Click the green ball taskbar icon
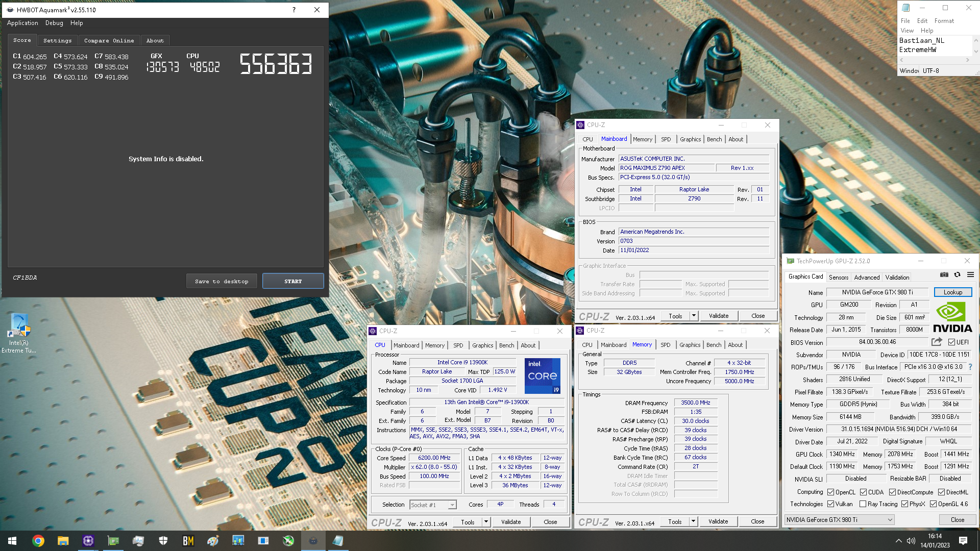980x551 pixels. 288,541
